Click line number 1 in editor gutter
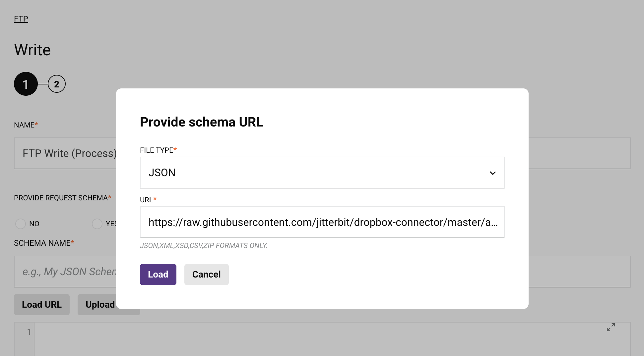644x356 pixels. [x=29, y=332]
